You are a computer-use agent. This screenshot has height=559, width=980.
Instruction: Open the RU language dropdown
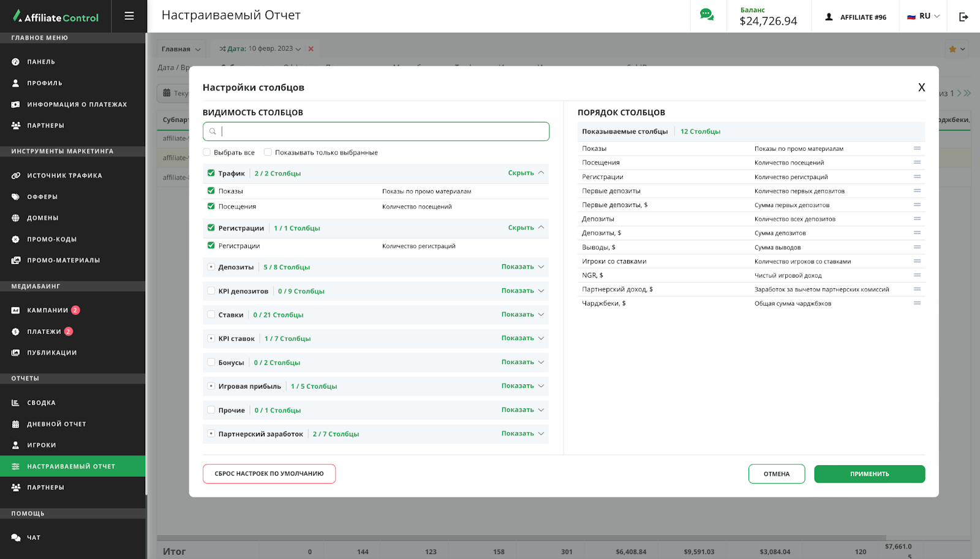[924, 17]
